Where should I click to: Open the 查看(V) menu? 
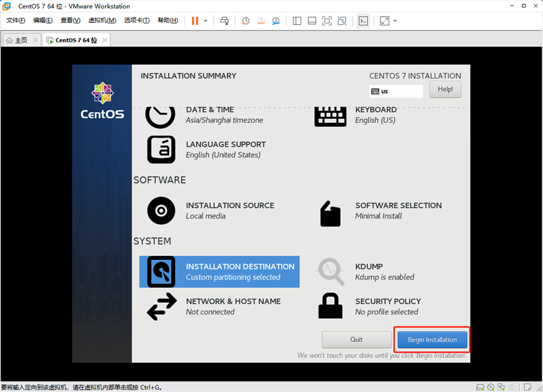[x=70, y=20]
